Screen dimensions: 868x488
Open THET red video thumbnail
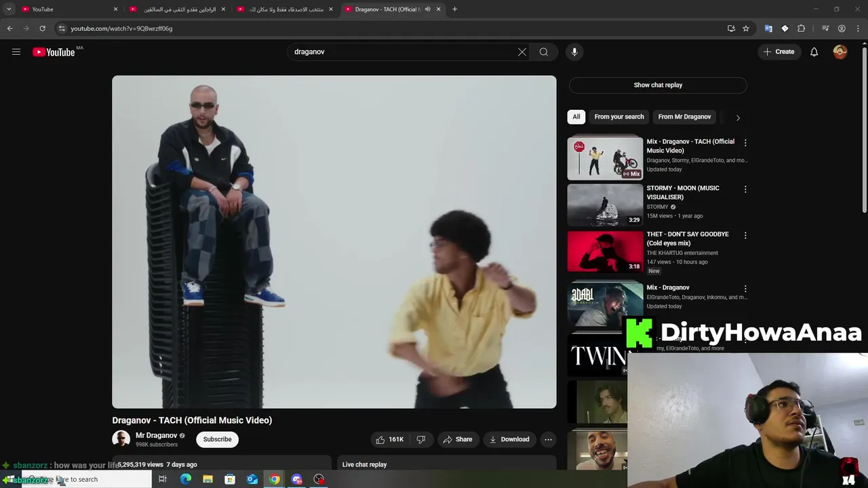(x=605, y=251)
